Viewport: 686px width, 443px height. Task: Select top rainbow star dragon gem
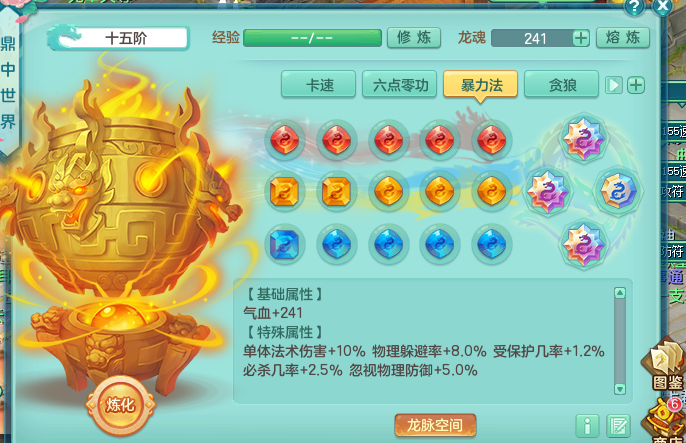click(x=583, y=139)
